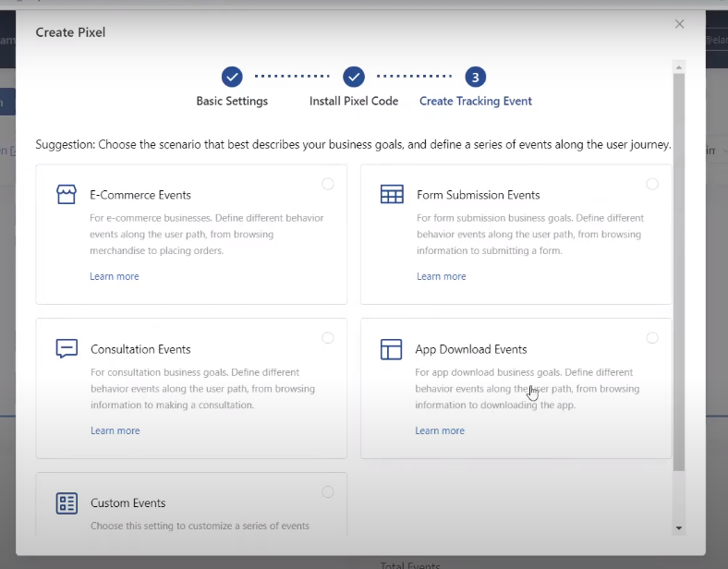Viewport: 728px width, 569px height.
Task: Click the Basic Settings completed checkmark icon
Action: [232, 77]
